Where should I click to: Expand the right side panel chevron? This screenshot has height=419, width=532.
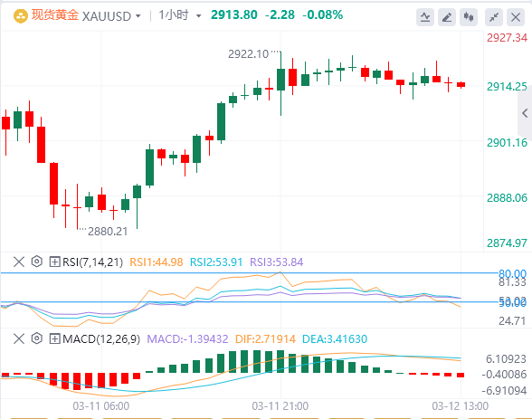[x=525, y=113]
